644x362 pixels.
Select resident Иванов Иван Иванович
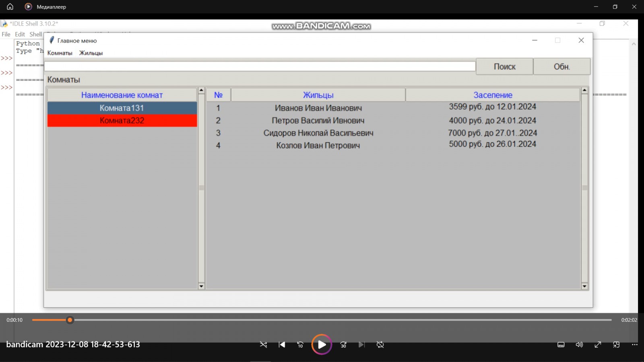coord(318,108)
